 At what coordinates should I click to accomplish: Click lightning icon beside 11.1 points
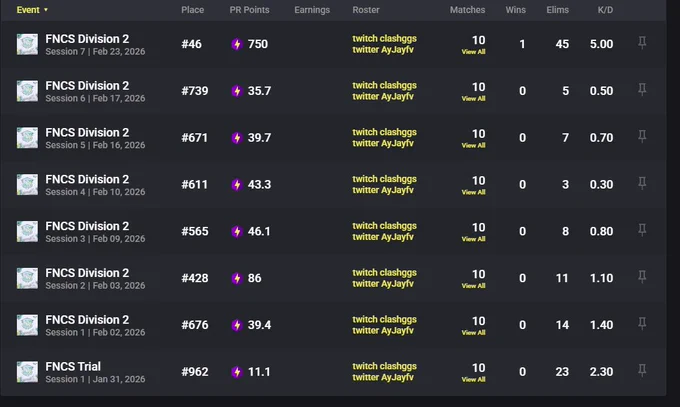236,372
